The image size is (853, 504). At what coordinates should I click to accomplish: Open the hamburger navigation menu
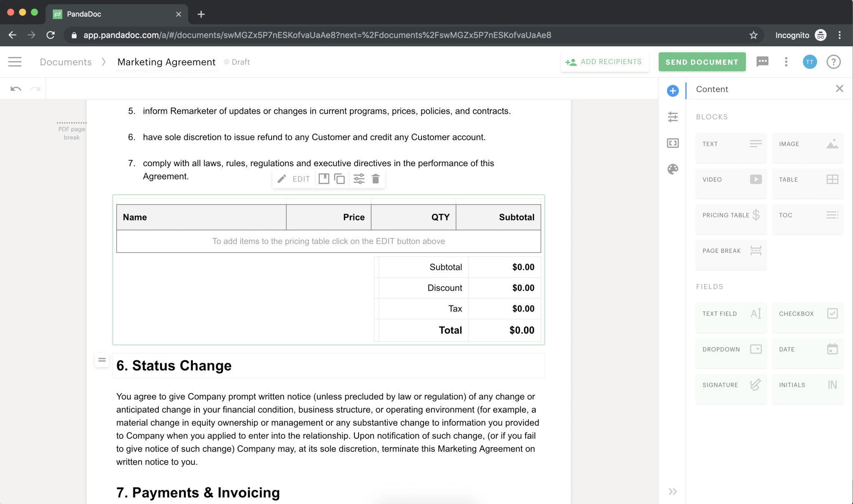click(15, 62)
